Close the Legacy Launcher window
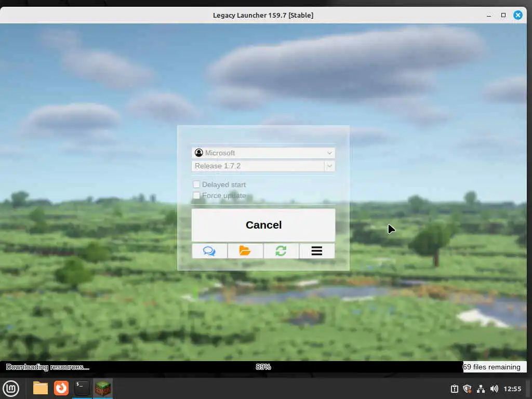 518,15
